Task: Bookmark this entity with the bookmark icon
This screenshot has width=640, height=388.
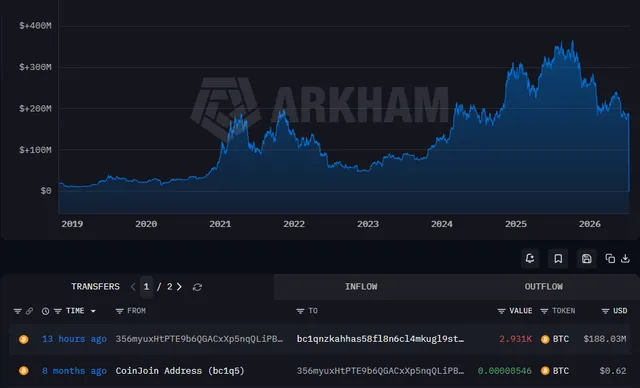Action: (558, 259)
